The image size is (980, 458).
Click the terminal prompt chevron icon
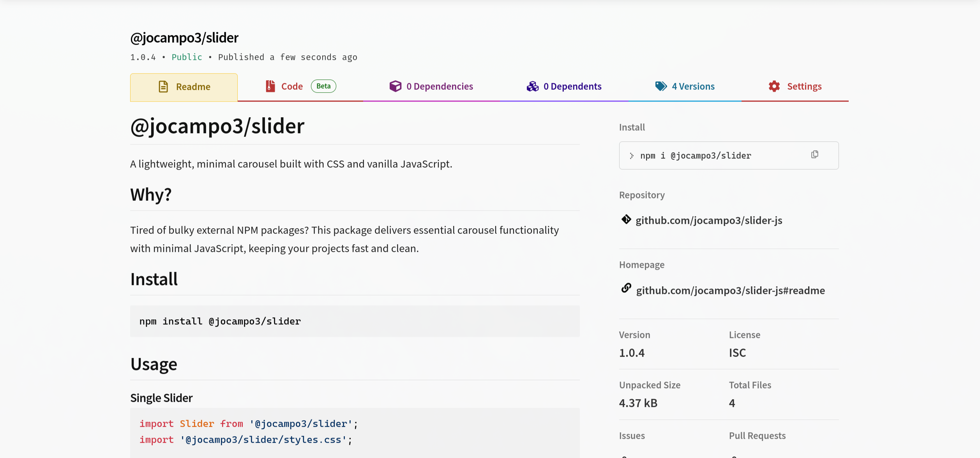pos(631,156)
